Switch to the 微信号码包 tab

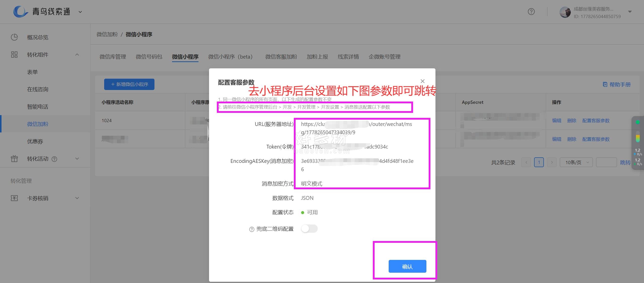click(149, 57)
